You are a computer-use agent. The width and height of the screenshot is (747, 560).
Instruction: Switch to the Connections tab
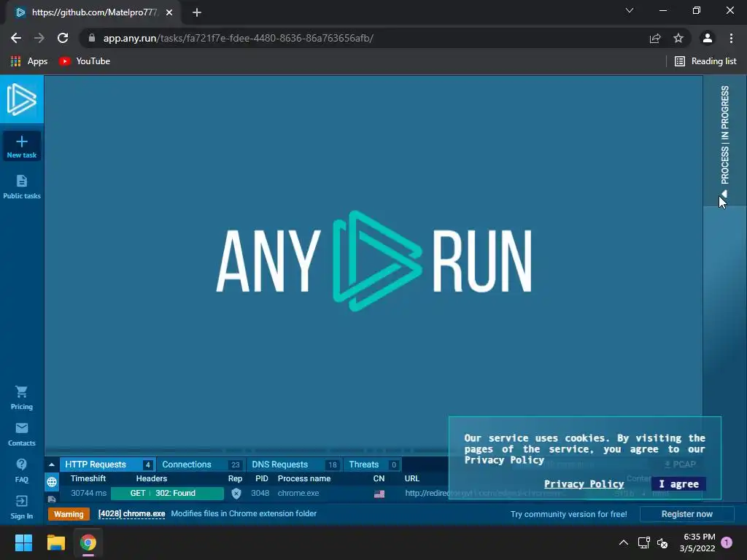(201, 464)
